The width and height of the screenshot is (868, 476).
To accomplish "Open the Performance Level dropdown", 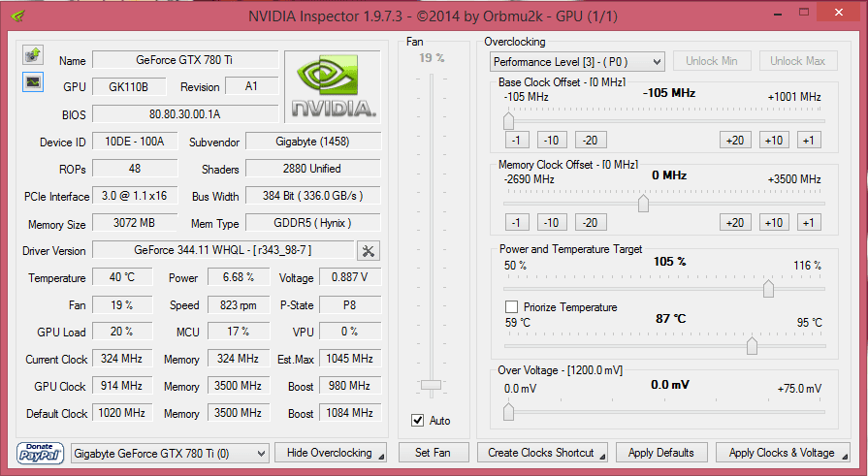I will point(577,61).
